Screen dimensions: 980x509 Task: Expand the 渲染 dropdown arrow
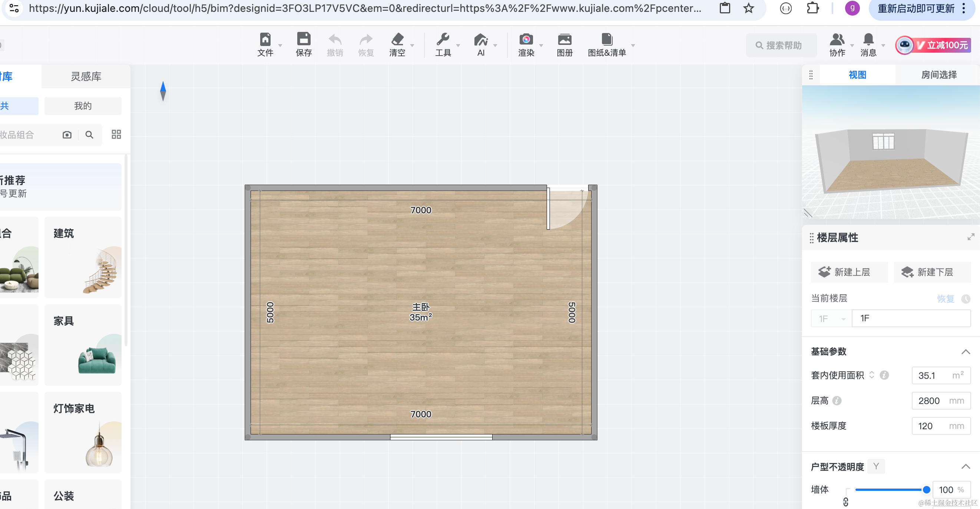(x=541, y=45)
